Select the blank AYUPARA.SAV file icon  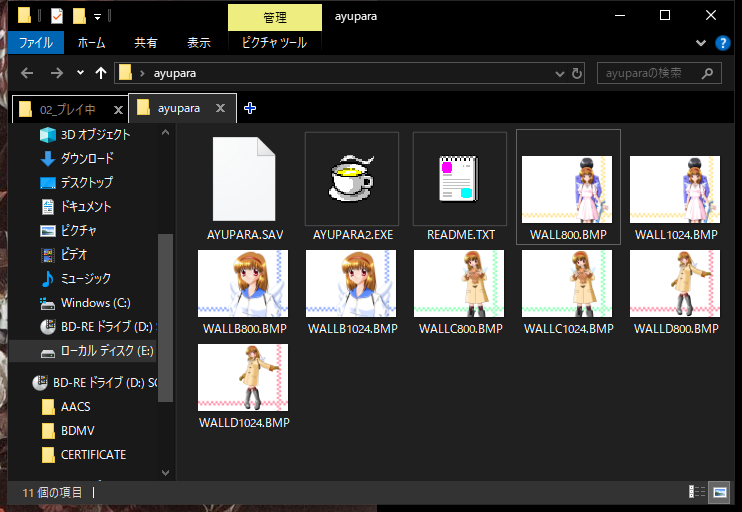point(244,179)
